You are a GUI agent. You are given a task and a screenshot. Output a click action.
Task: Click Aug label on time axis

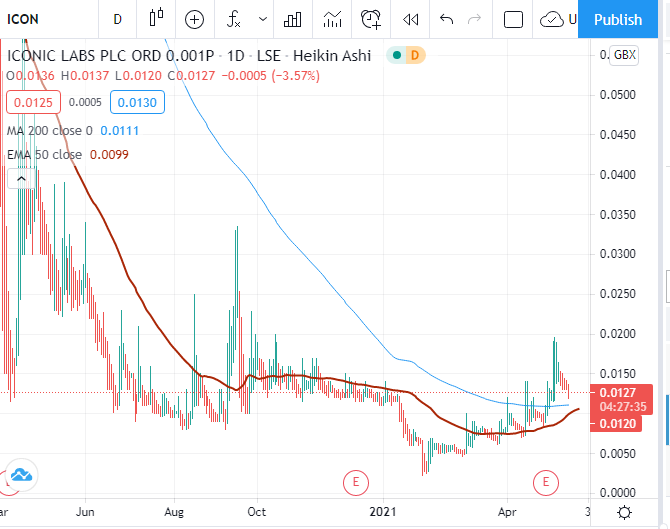coord(174,512)
